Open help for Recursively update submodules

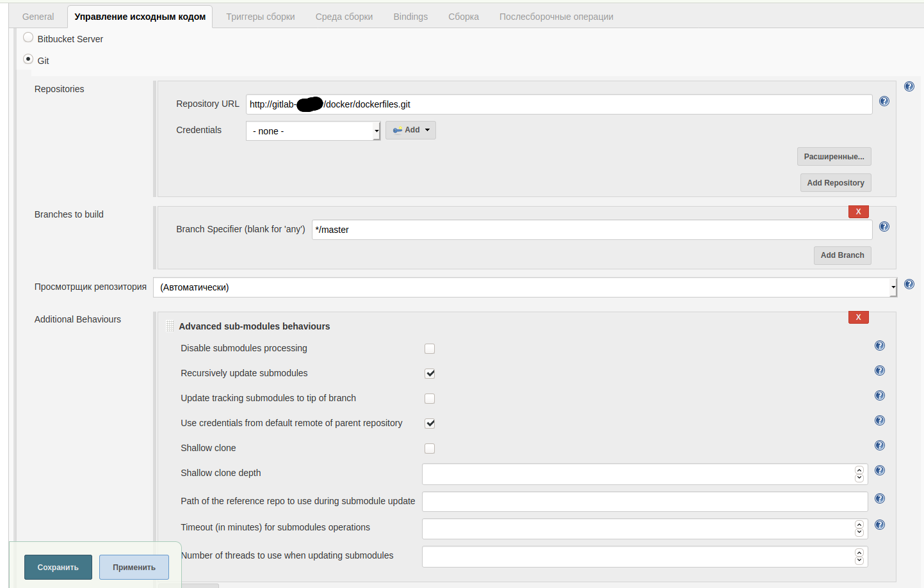[x=879, y=370]
